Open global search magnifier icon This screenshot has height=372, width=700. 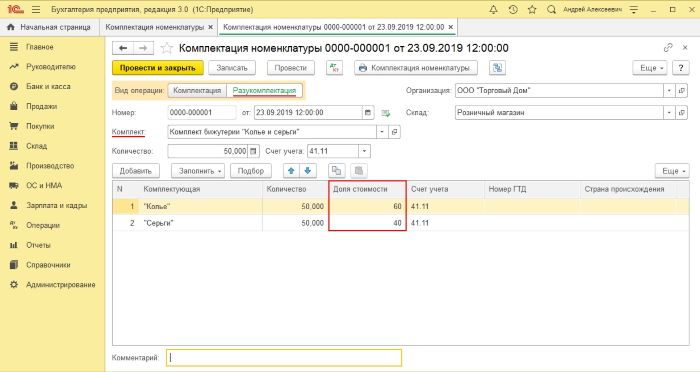551,9
